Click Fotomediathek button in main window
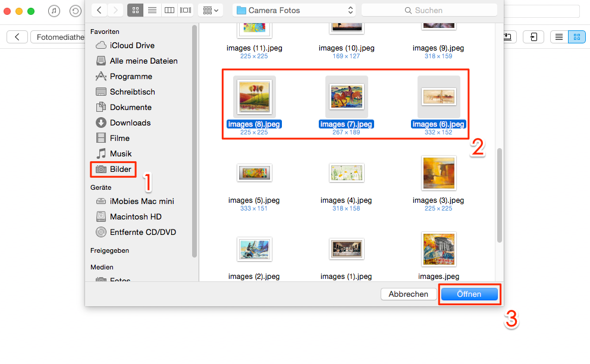 coord(58,37)
